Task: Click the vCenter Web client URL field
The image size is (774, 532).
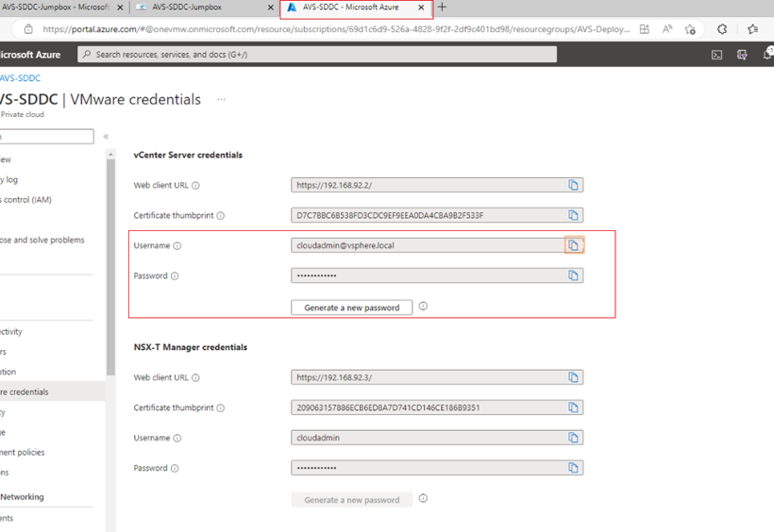Action: tap(437, 185)
